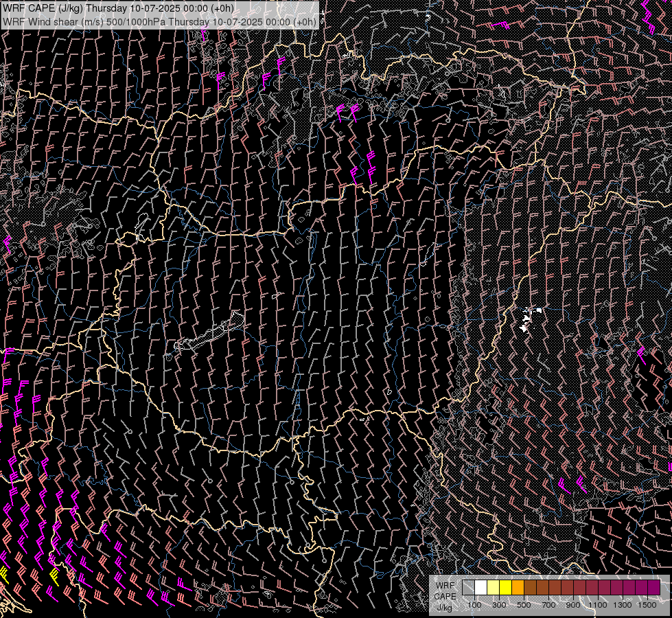Pick the gray swatch below 100 J/kg
Image resolution: width=672 pixels, height=618 pixels.
pos(468,588)
